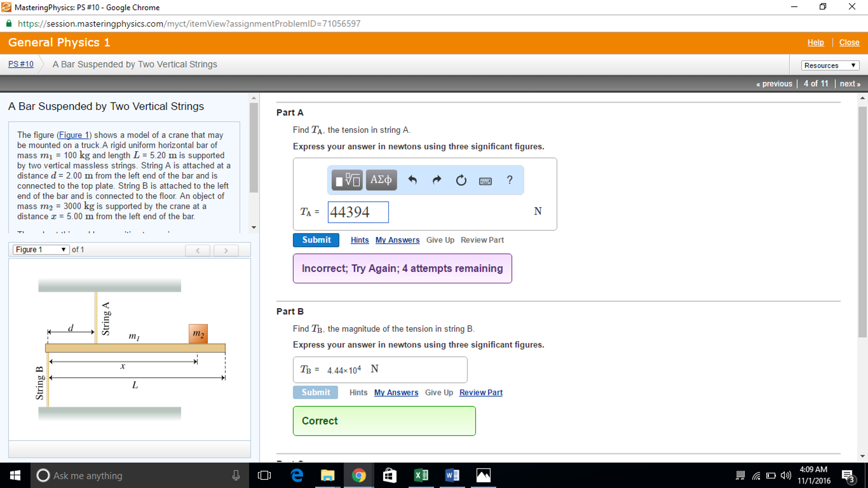Go to the previous problem
Image resolution: width=868 pixels, height=488 pixels.
pos(774,84)
